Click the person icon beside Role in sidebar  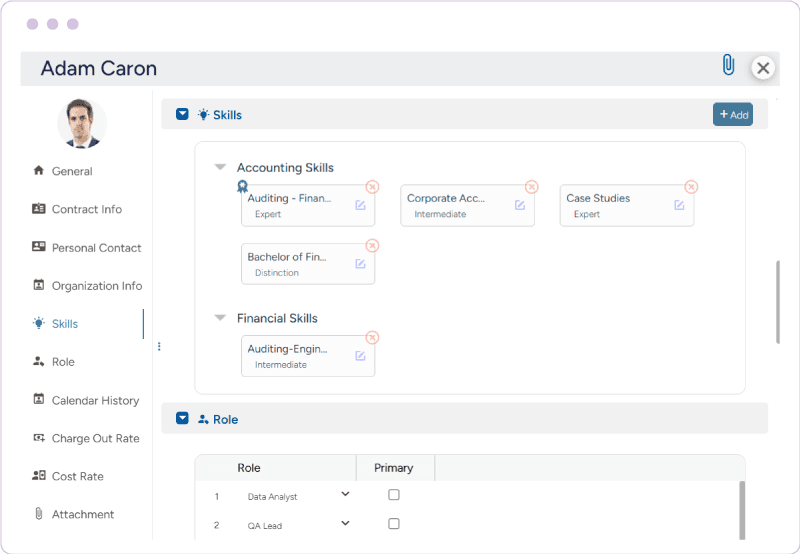[39, 361]
